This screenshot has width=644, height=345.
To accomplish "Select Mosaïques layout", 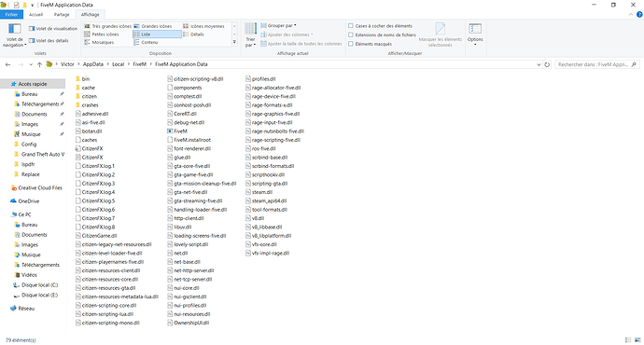I will [99, 42].
